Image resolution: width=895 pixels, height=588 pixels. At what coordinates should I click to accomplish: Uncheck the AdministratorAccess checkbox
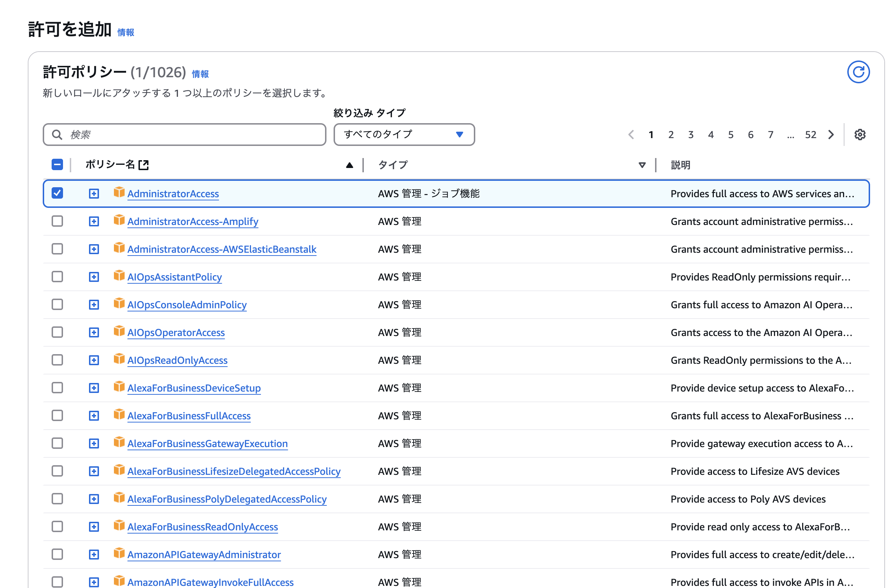57,193
